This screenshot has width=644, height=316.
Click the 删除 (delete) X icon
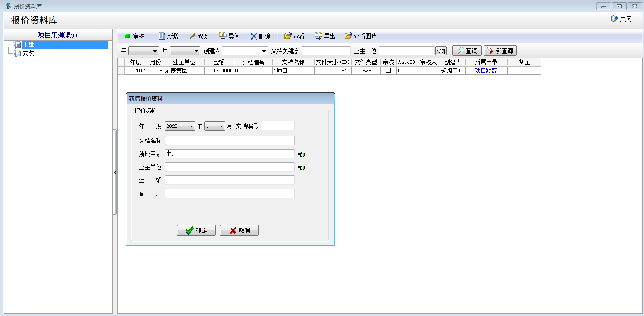(x=254, y=36)
